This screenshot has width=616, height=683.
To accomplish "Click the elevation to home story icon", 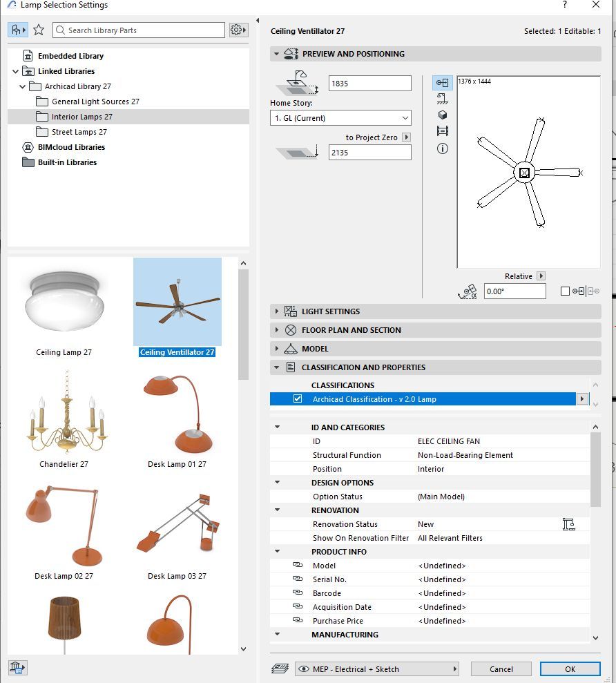I will coord(298,83).
